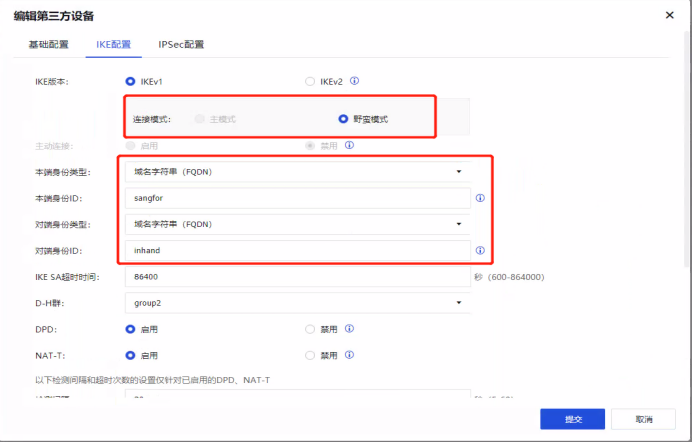Switch to the IPSec配置 tab
This screenshot has height=442, width=693.
(x=181, y=45)
